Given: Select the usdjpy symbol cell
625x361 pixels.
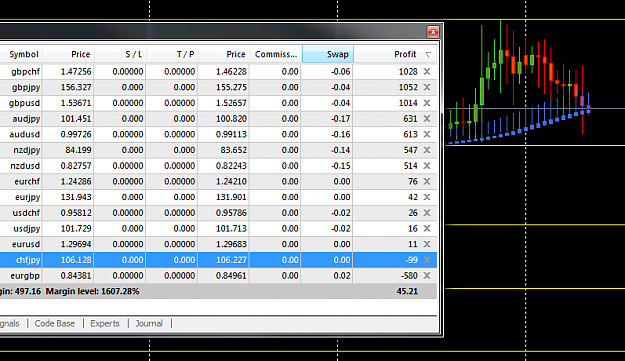Looking at the screenshot, I should (27, 229).
